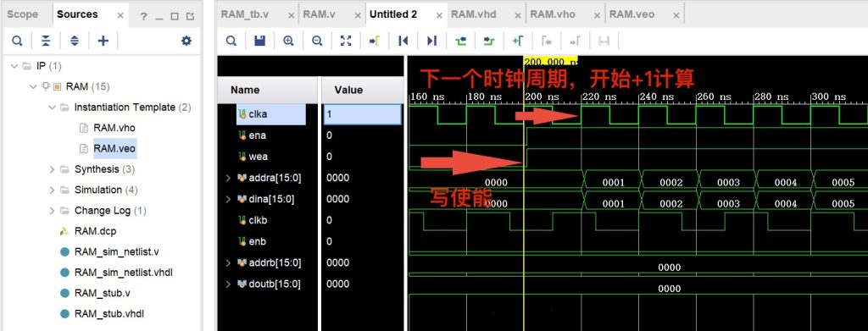
Task: Go to last time in waveform
Action: tap(431, 41)
